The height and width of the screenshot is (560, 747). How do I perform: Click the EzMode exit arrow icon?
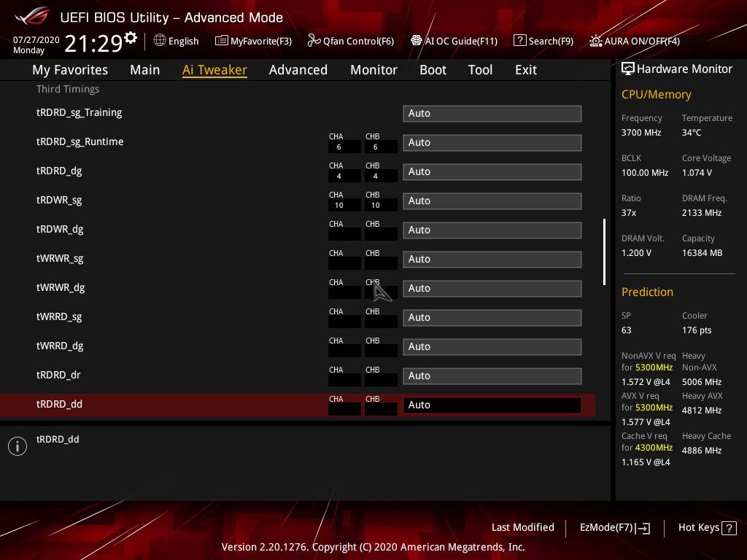(x=643, y=528)
